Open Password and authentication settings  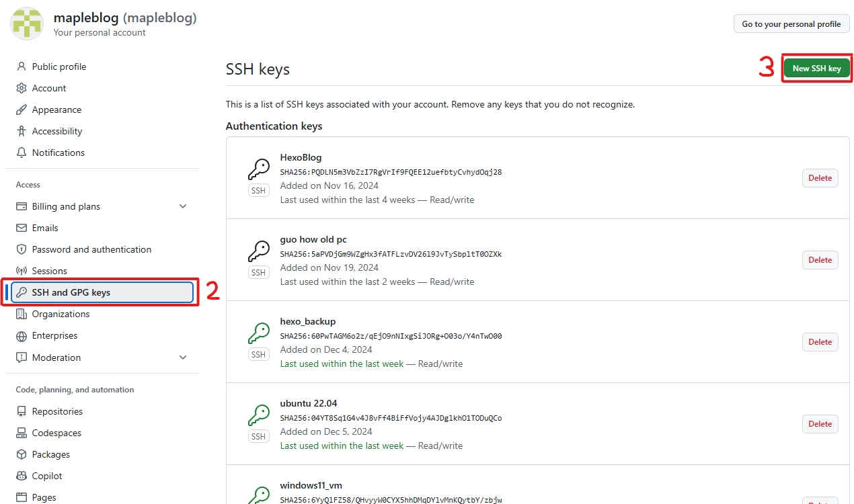point(91,249)
